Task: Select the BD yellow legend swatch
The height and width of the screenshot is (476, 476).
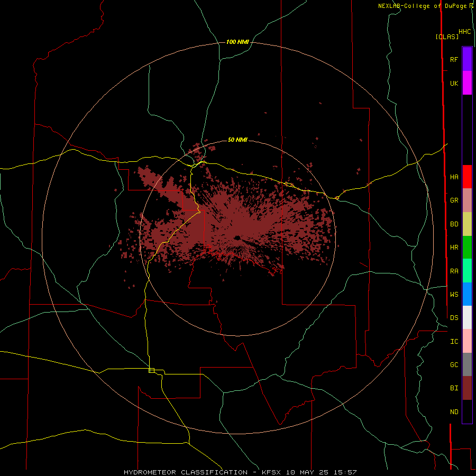Action: 467,224
